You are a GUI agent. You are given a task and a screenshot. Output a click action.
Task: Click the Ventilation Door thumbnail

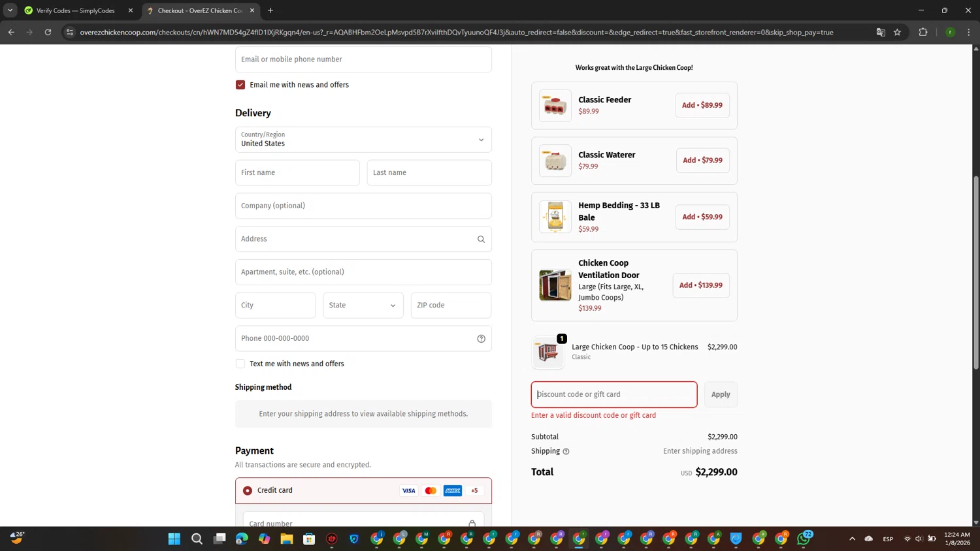pos(555,285)
